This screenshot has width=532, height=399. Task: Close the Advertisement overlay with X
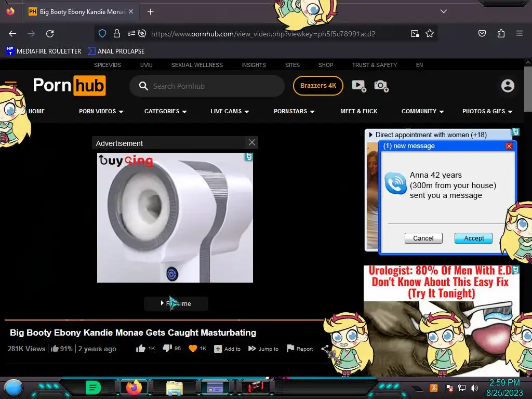click(x=252, y=142)
